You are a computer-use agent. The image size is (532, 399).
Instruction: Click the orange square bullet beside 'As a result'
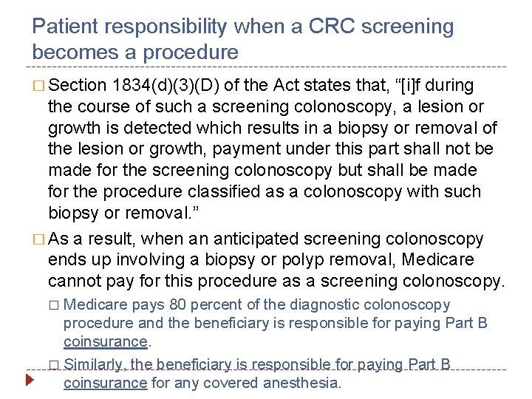tap(38, 239)
